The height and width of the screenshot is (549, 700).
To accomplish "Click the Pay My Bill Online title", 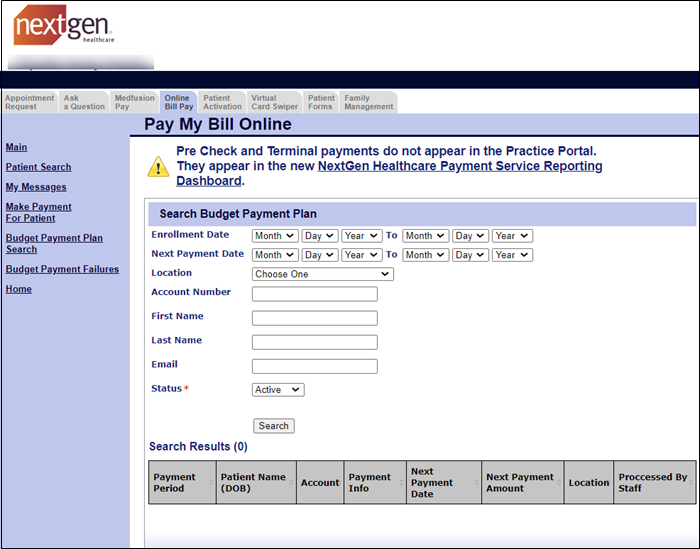I will click(218, 124).
